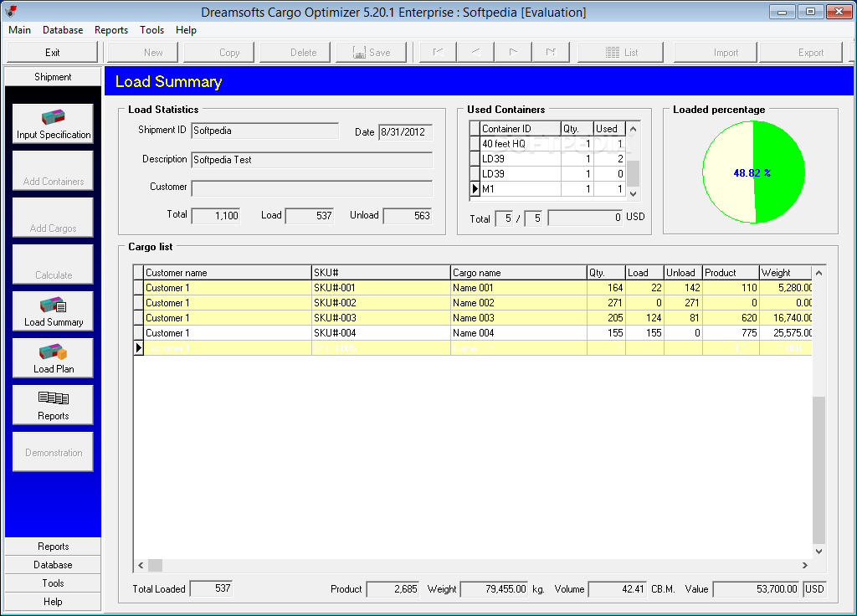This screenshot has height=616, width=857.
Task: Go to previous record arrow
Action: click(475, 53)
